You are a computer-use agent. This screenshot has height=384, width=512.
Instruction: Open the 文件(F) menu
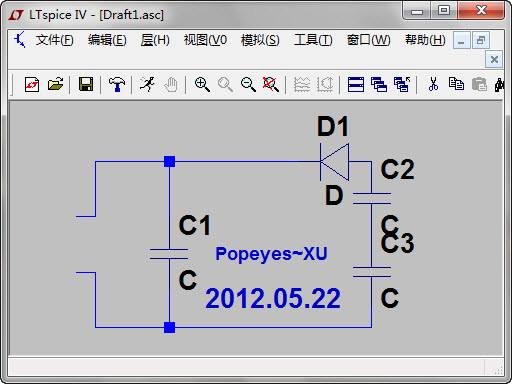pos(55,40)
